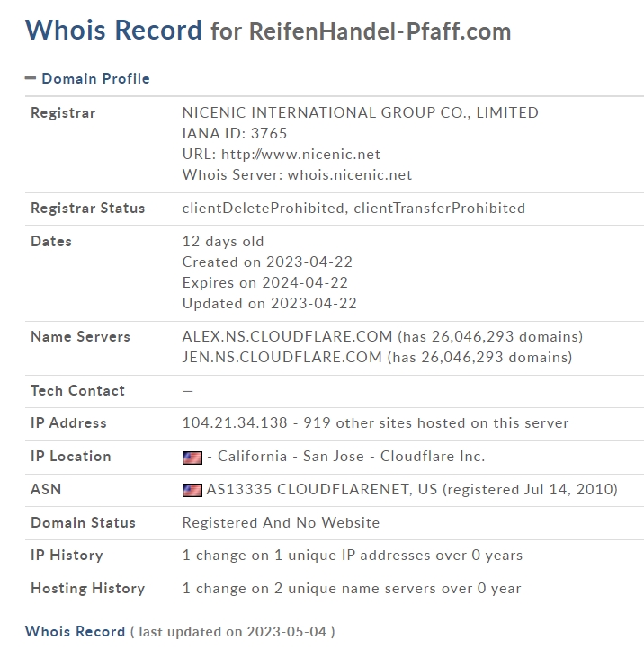Screen dimensions: 644x649
Task: Click the US flag in IP Location
Action: [192, 458]
